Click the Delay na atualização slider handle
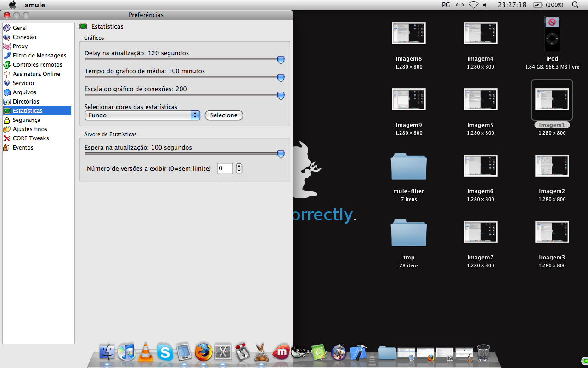Image resolution: width=588 pixels, height=368 pixels. click(x=281, y=60)
